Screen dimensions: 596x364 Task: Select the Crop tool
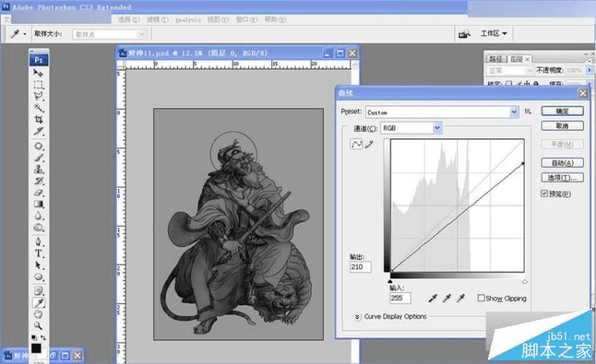click(x=38, y=119)
